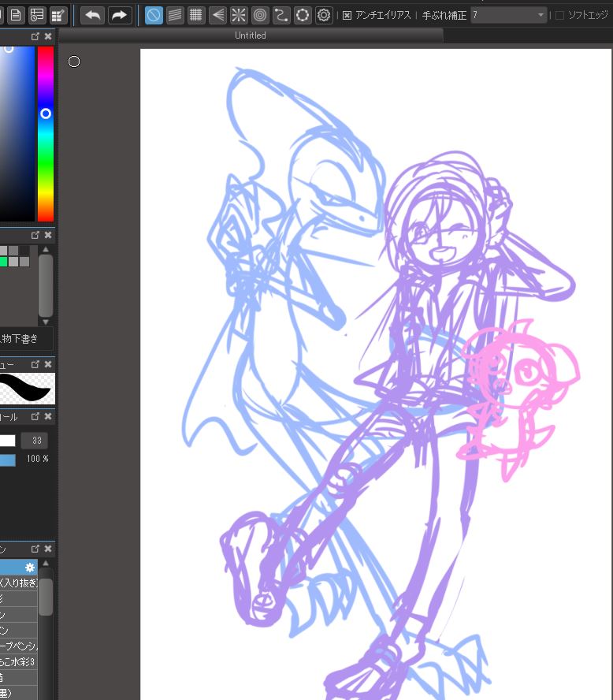Toggle the ソフトエッジ checkbox
Image resolution: width=613 pixels, height=700 pixels.
(x=559, y=16)
